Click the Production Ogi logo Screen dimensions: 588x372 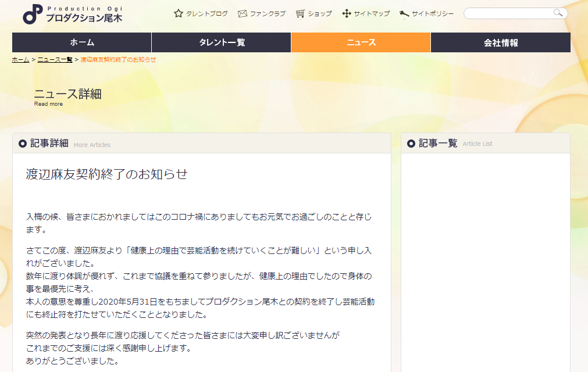[x=73, y=14]
